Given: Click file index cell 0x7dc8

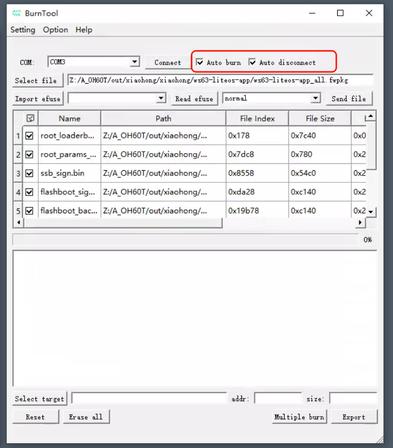Looking at the screenshot, I should [x=257, y=154].
